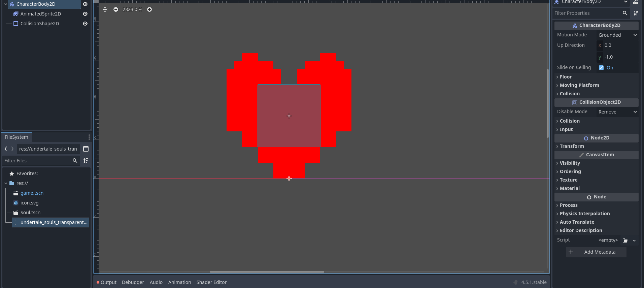Click the Filter Properties search magnifier
This screenshot has height=288, width=644.
[x=625, y=13]
